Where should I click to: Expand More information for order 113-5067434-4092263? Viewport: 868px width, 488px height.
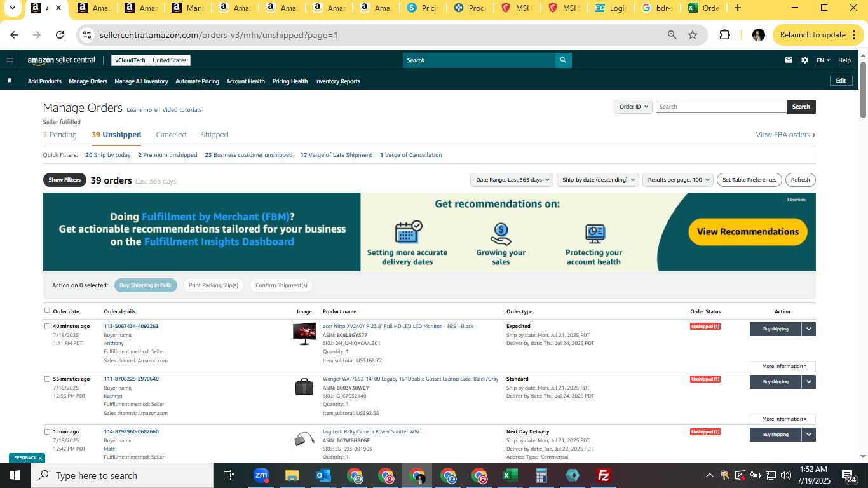[783, 366]
